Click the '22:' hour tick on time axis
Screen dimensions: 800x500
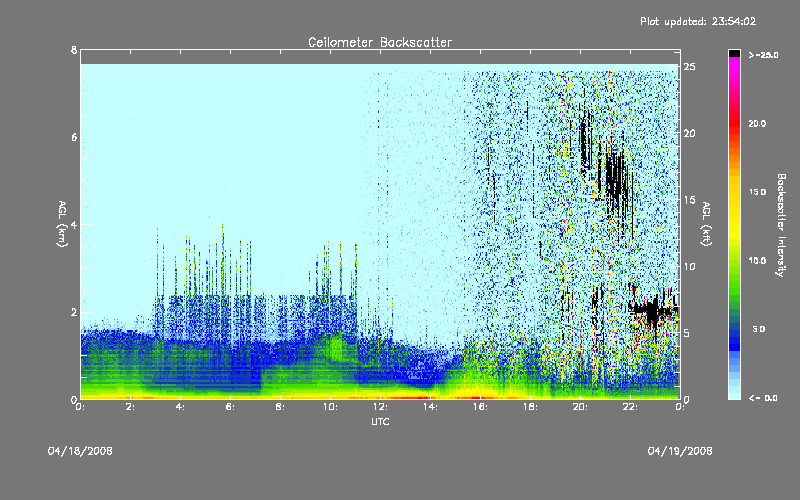click(630, 407)
